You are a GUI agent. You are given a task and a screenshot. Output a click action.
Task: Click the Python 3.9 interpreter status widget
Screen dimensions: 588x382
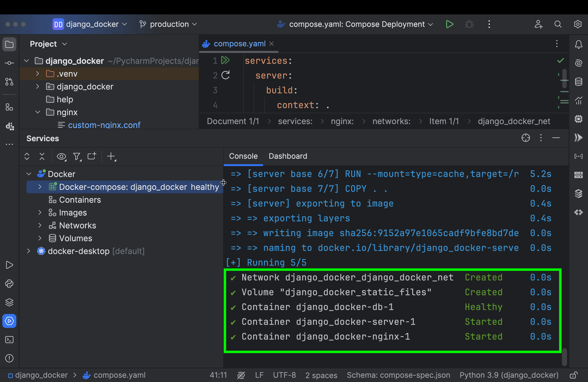509,375
